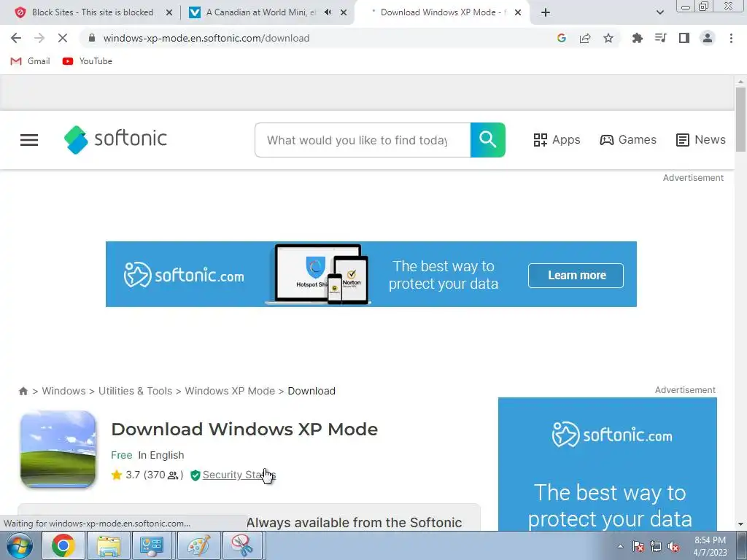Open File Explorer from taskbar
Screen dimensions: 747x560
tap(109, 545)
